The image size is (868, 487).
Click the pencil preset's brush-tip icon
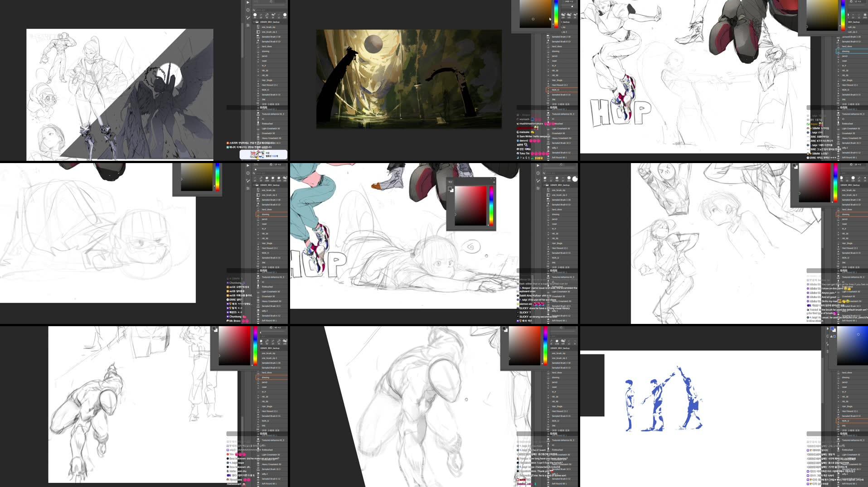(x=258, y=56)
